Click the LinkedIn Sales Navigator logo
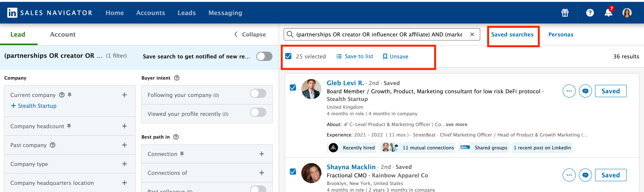The height and width of the screenshot is (192, 644). (50, 13)
